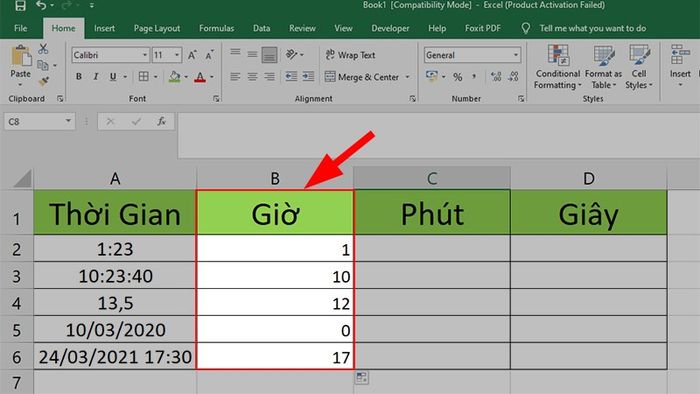Select the Phút header cell
This screenshot has width=700, height=394.
pyautogui.click(x=432, y=213)
